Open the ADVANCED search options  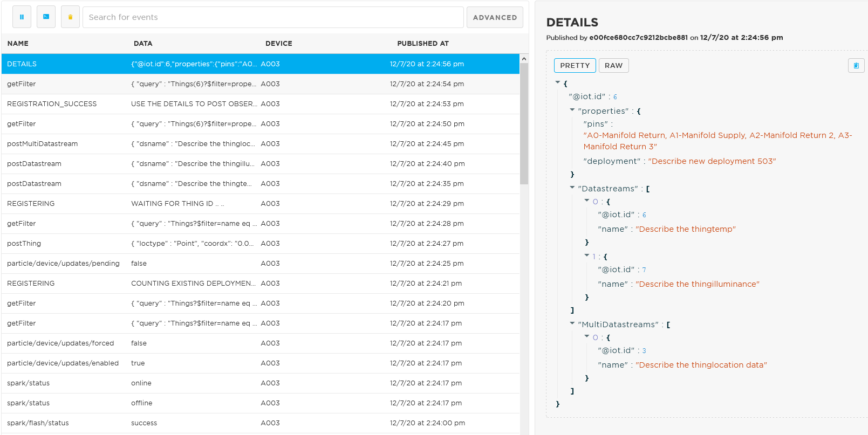pos(495,17)
